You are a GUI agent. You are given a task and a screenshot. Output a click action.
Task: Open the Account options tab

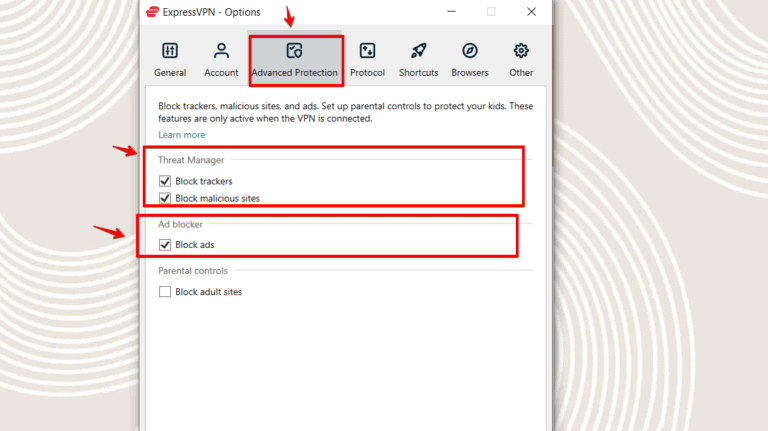(x=221, y=60)
